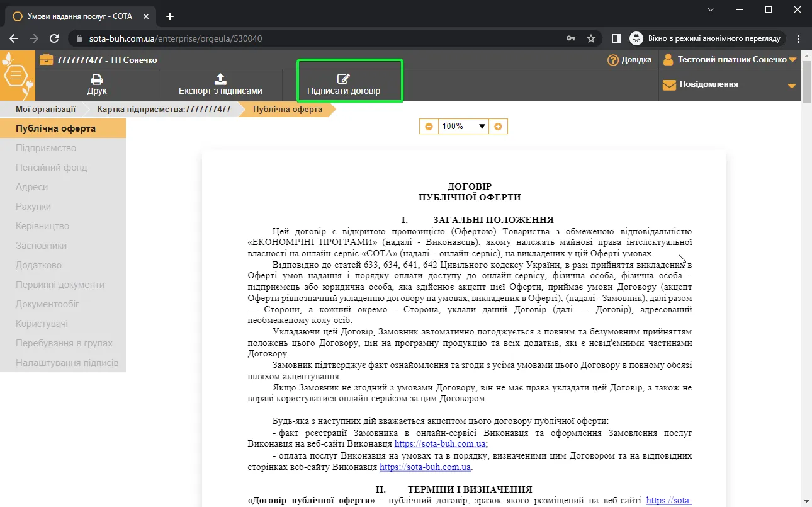The image size is (812, 507).
Task: Go to Мої організації breadcrumb
Action: pos(45,110)
